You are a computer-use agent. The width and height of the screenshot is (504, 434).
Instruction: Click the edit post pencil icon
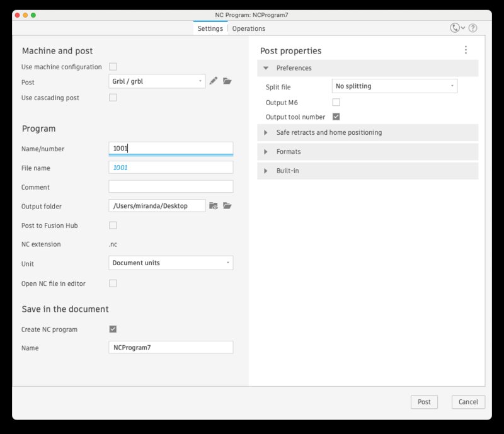click(x=214, y=81)
